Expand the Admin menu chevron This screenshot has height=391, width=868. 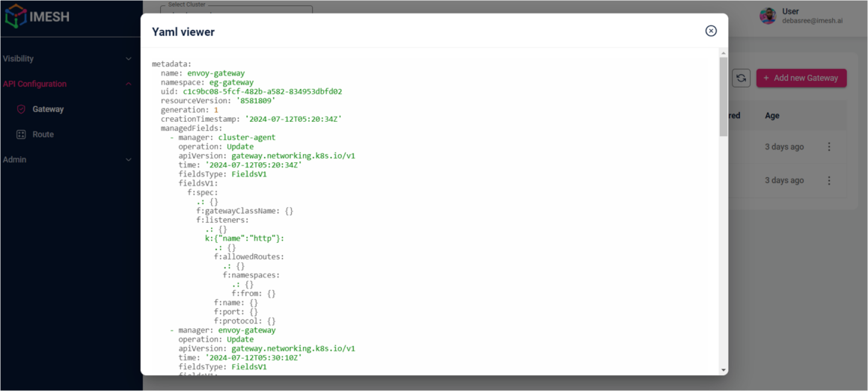[129, 160]
